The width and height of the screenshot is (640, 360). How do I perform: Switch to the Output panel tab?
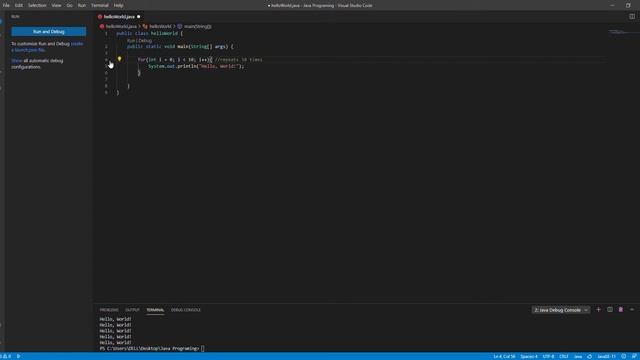(132, 310)
